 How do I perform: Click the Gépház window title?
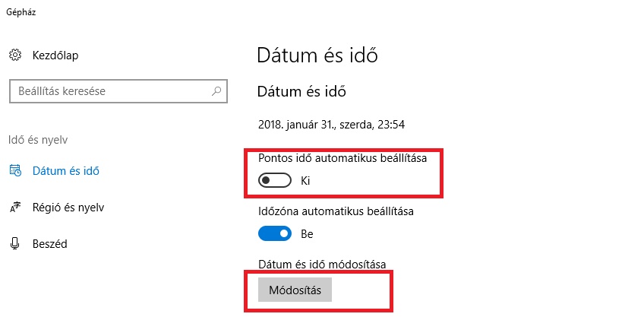[21, 12]
